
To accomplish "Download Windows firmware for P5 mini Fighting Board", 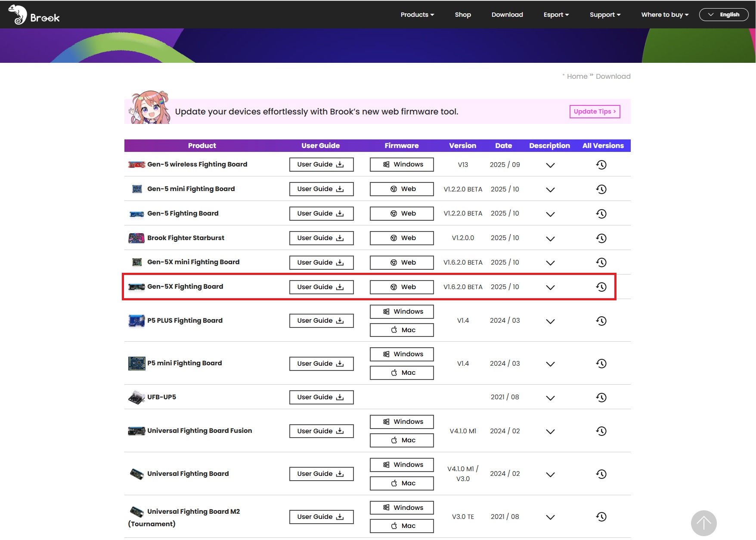I will [x=402, y=354].
